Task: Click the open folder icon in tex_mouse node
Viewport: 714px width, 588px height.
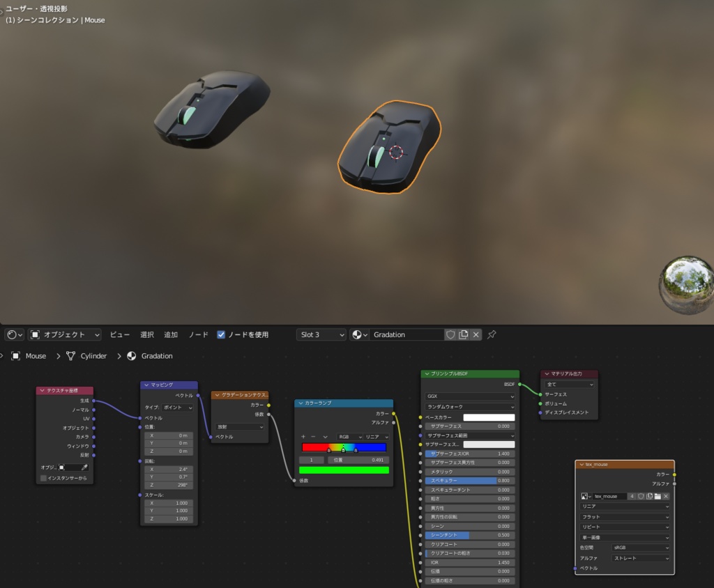Action: point(658,496)
